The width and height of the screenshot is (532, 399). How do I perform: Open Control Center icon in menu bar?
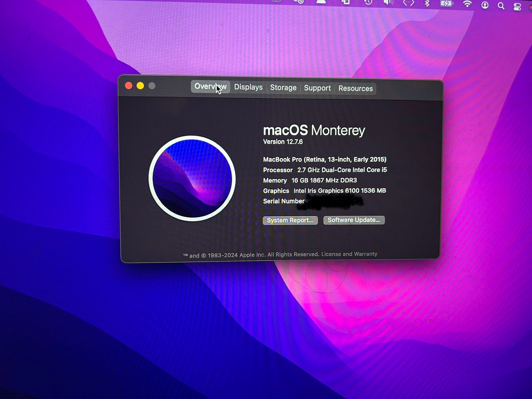tap(517, 7)
